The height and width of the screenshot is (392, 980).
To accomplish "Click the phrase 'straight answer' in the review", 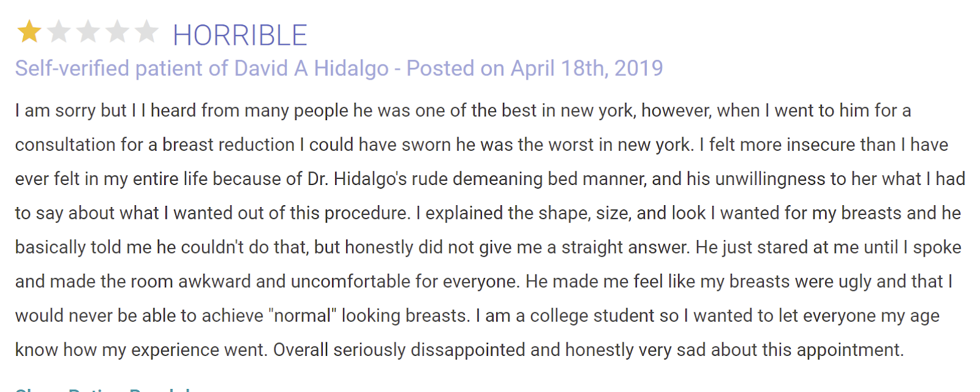I will pos(625,247).
